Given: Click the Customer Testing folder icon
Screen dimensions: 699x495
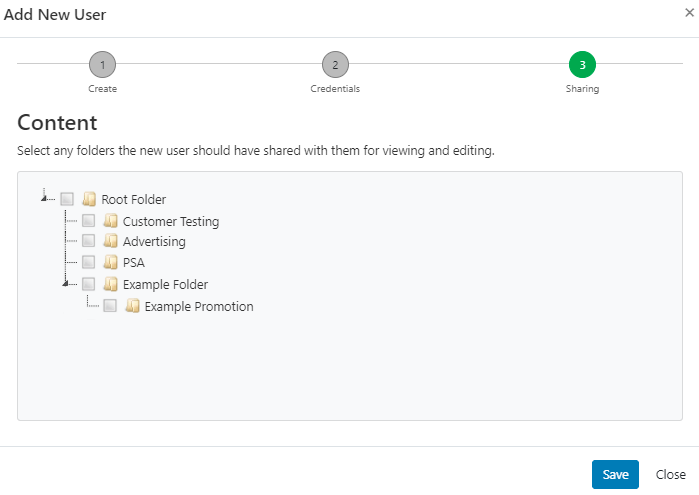Looking at the screenshot, I should [110, 221].
